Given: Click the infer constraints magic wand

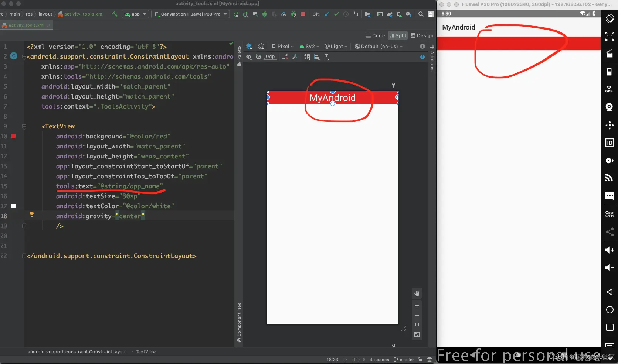Looking at the screenshot, I should click(x=295, y=57).
